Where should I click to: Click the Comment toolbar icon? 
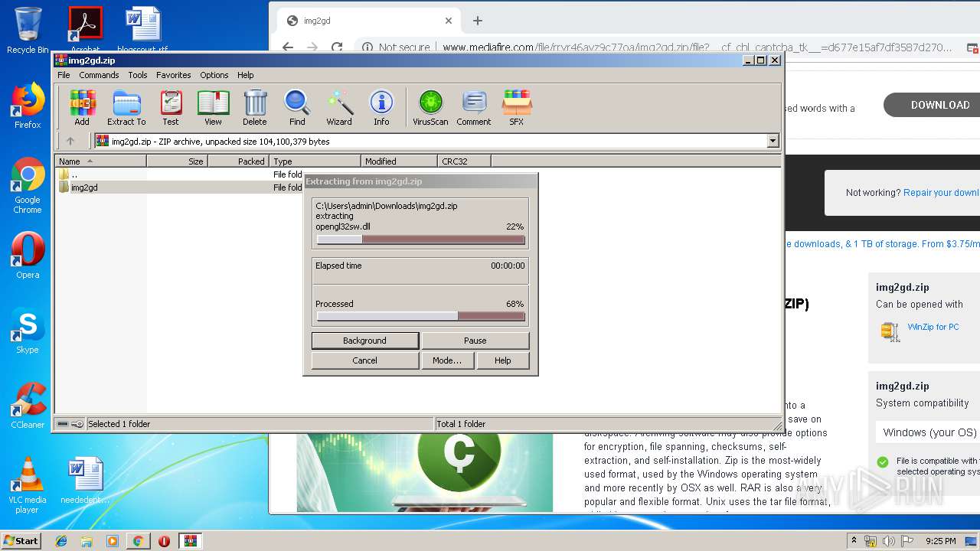[x=474, y=107]
